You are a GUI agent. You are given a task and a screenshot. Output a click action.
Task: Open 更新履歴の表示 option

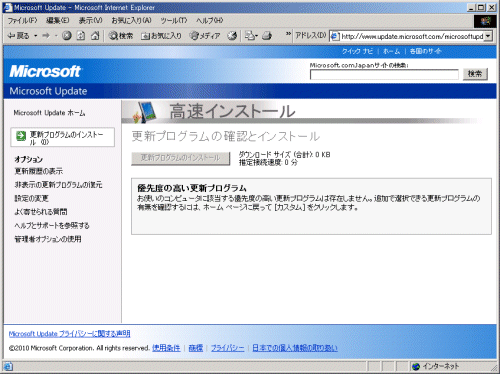[x=39, y=171]
